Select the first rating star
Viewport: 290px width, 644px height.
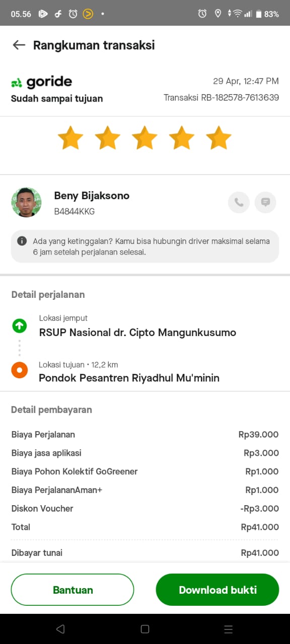coord(70,138)
